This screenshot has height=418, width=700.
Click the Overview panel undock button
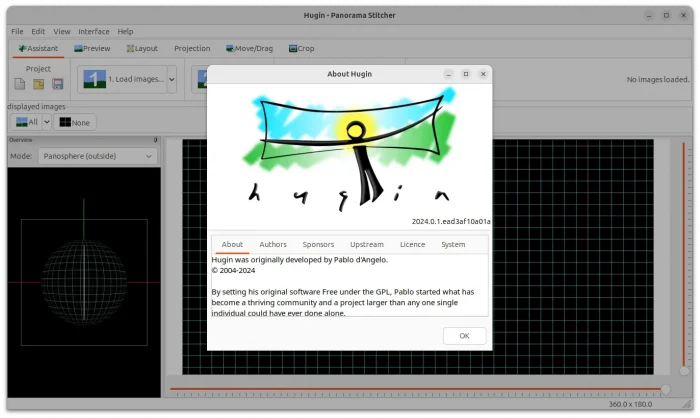click(x=155, y=140)
